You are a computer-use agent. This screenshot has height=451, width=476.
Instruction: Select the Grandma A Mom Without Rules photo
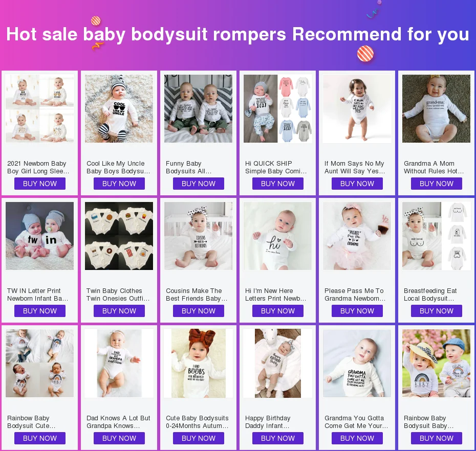tap(436, 108)
